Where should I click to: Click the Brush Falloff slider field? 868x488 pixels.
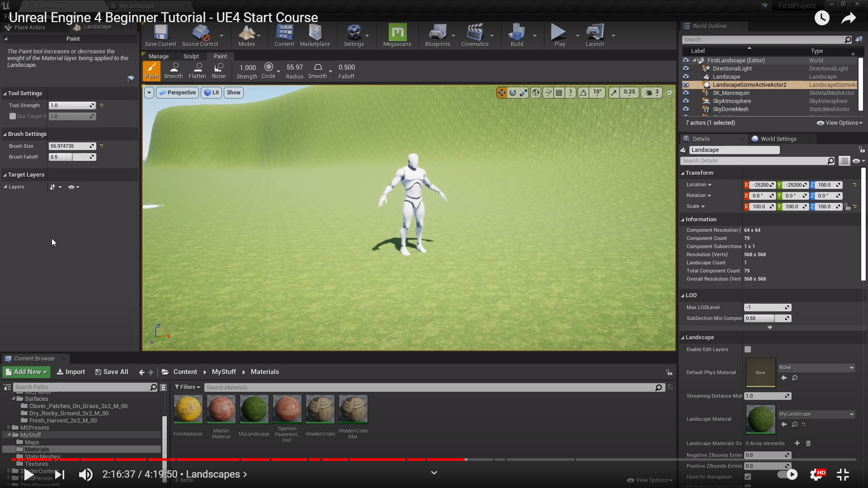pos(72,157)
